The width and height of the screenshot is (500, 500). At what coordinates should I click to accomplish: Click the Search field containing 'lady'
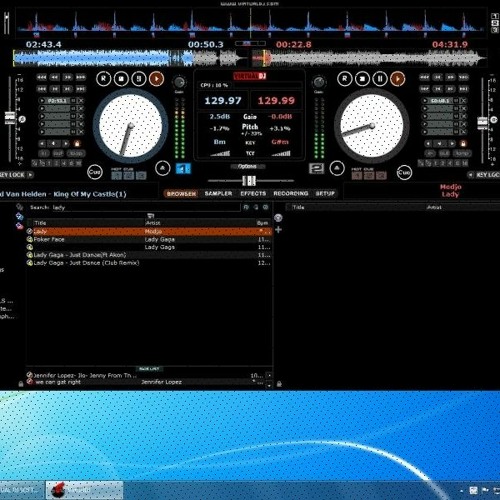146,207
